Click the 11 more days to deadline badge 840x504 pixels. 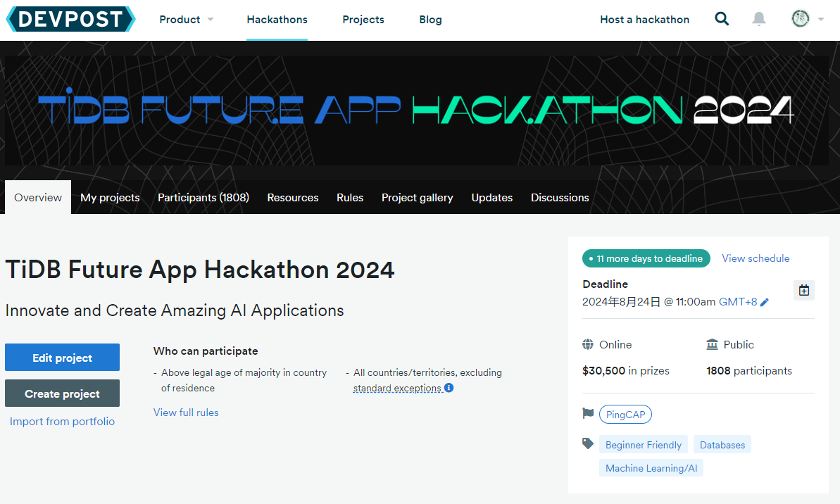coord(646,258)
